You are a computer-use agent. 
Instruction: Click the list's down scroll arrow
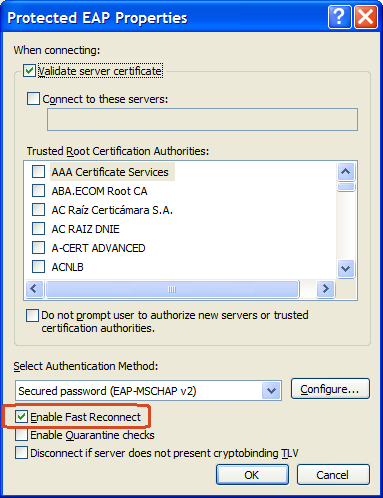[346, 269]
